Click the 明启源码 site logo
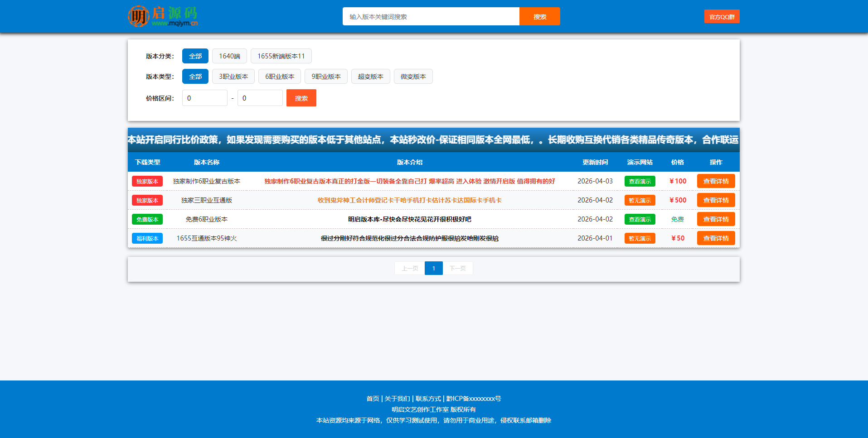868x438 pixels. [x=163, y=16]
